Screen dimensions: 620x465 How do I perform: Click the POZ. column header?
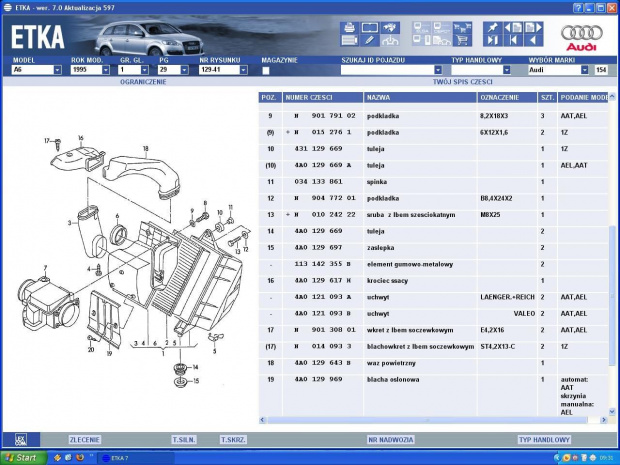[x=270, y=98]
